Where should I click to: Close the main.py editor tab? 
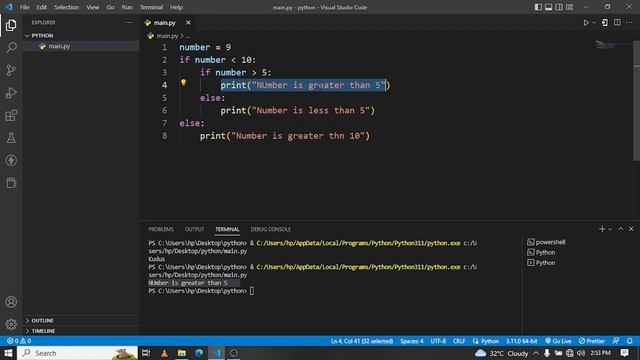[x=188, y=23]
